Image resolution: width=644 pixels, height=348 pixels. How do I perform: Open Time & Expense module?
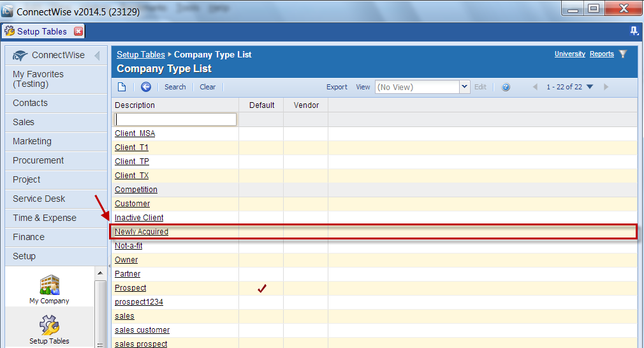[56, 218]
